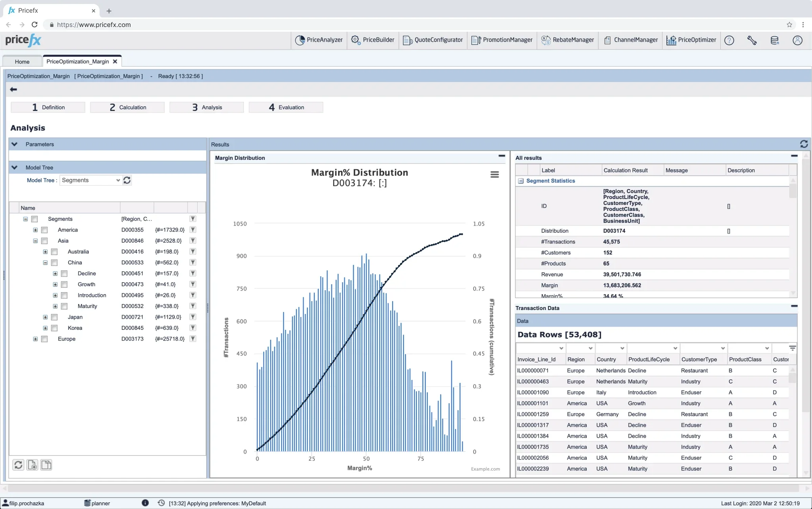Select the Maturity segment checkbox
The image size is (812, 509).
(64, 306)
